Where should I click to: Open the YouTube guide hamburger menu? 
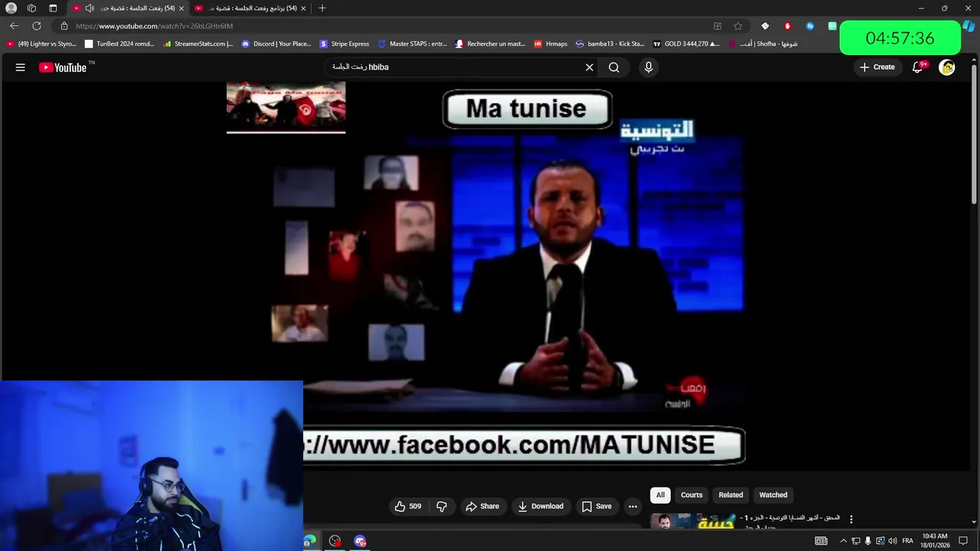point(21,67)
